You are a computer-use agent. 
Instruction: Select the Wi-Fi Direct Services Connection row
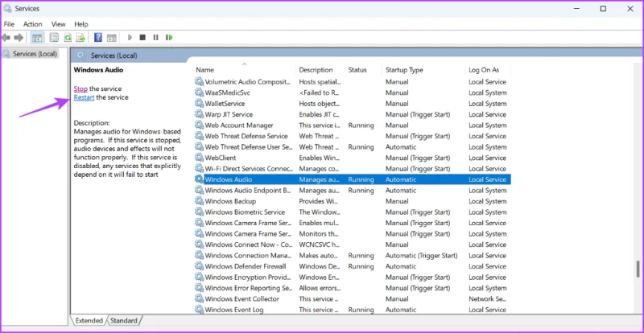click(353, 169)
